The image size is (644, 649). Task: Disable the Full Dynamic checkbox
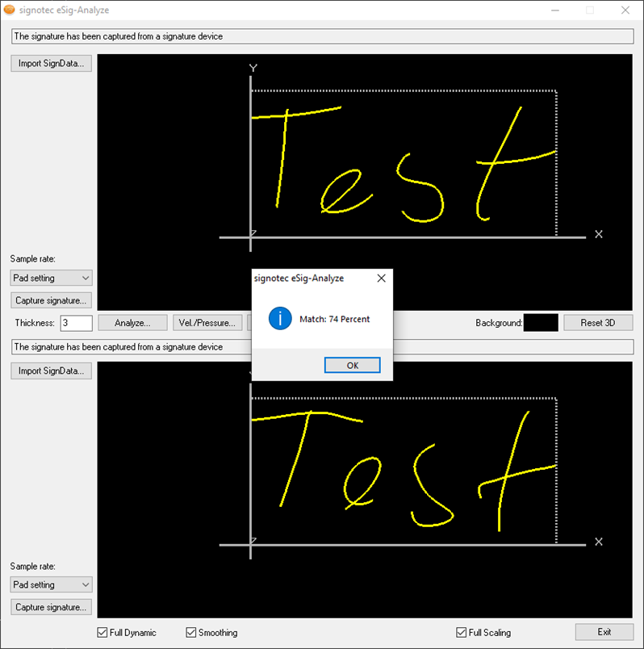point(102,633)
